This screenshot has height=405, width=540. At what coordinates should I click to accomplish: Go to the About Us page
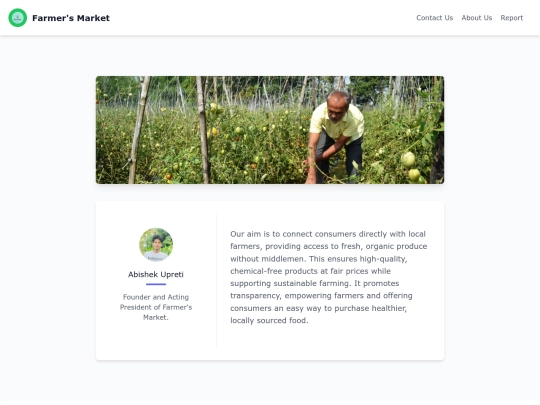(x=477, y=18)
